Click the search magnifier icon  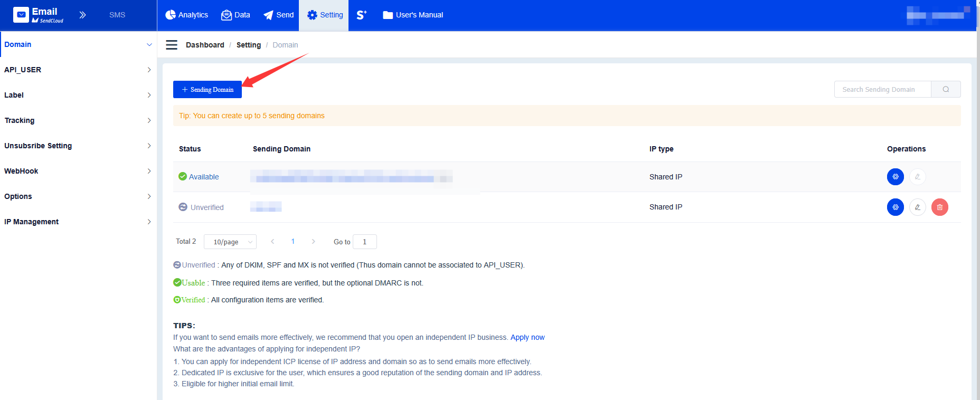(946, 89)
